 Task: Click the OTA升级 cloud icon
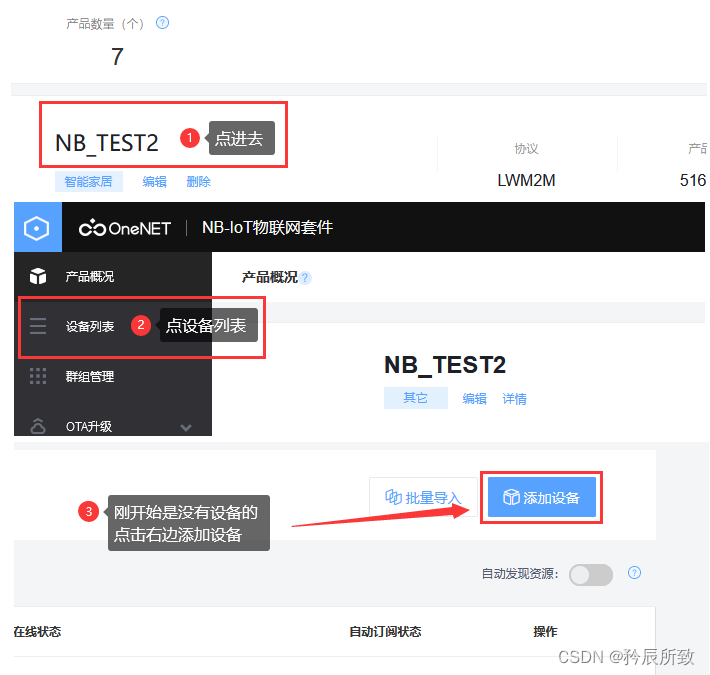pos(38,426)
